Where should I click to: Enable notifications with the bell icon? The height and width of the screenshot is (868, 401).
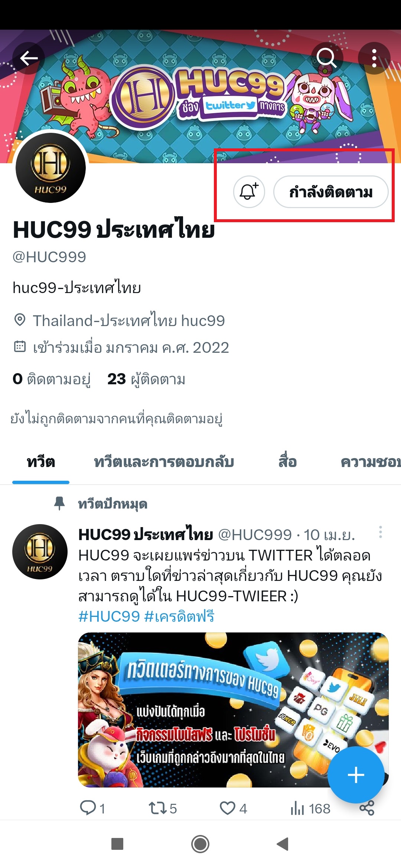[x=249, y=192]
